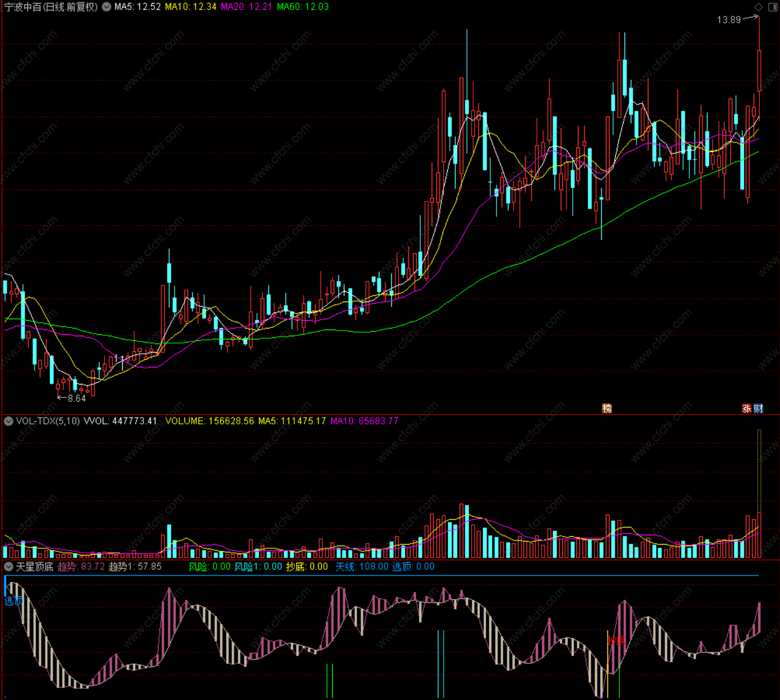Click the 宁波中百(日线,前复权) chart title
Image resolution: width=780 pixels, height=700 pixels.
51,7
